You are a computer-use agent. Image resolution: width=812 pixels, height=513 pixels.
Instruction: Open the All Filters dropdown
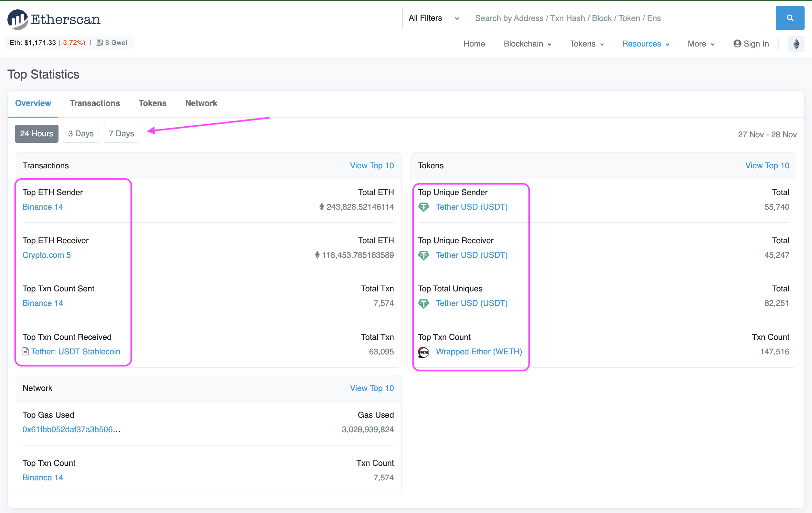pyautogui.click(x=435, y=18)
